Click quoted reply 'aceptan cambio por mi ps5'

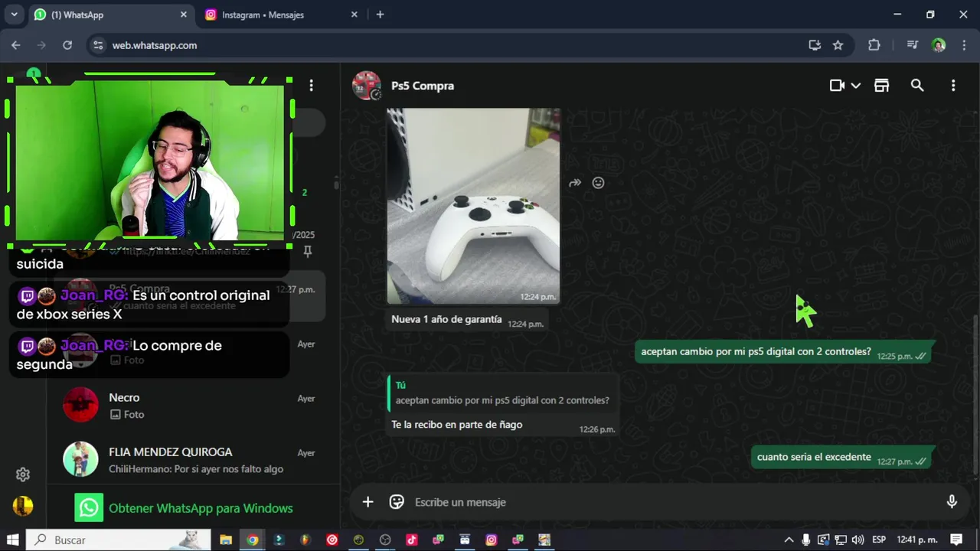pyautogui.click(x=502, y=393)
